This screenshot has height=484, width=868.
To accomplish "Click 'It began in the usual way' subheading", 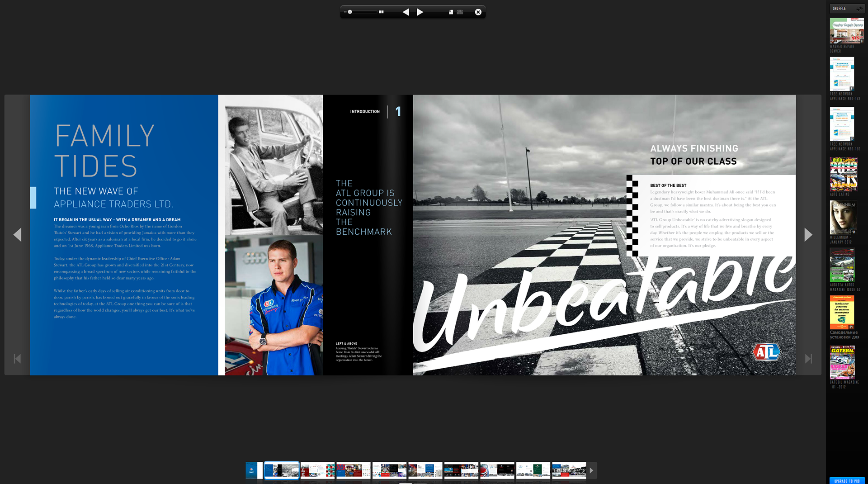I will point(117,220).
